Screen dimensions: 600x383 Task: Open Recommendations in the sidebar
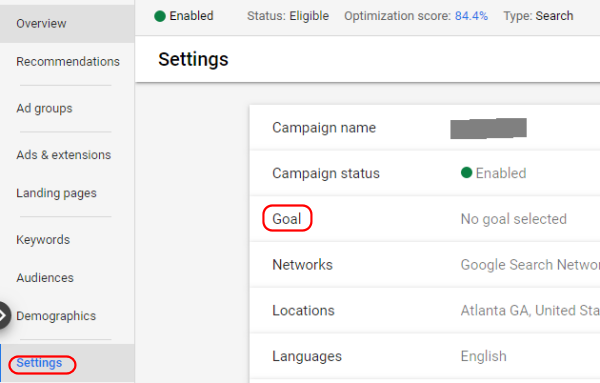coord(68,62)
